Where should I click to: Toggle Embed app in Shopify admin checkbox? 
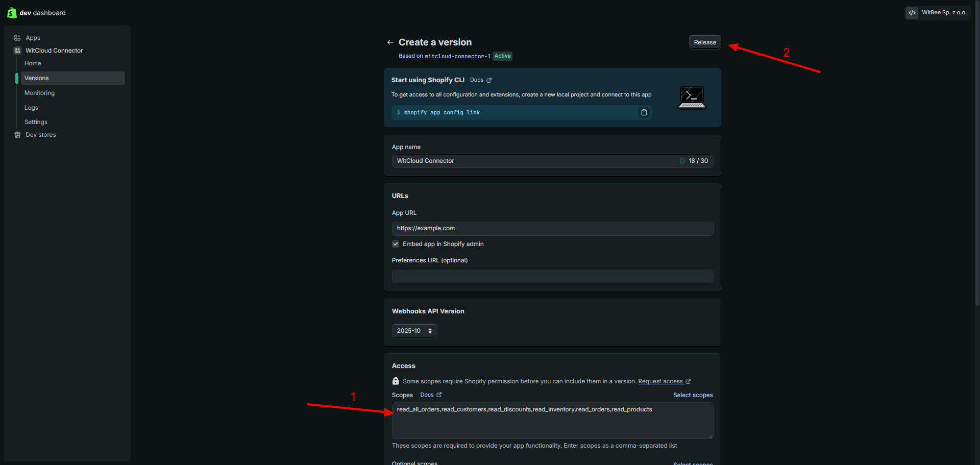pos(396,244)
